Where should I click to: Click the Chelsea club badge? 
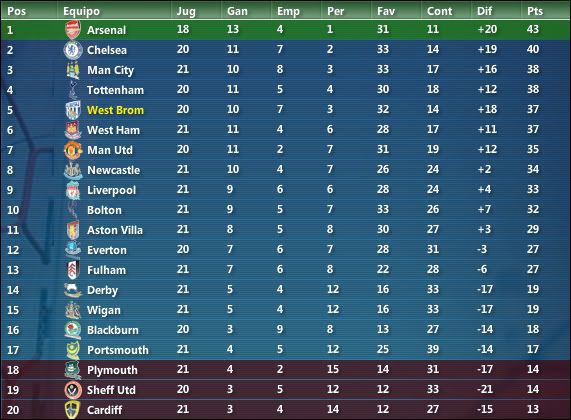coord(73,50)
